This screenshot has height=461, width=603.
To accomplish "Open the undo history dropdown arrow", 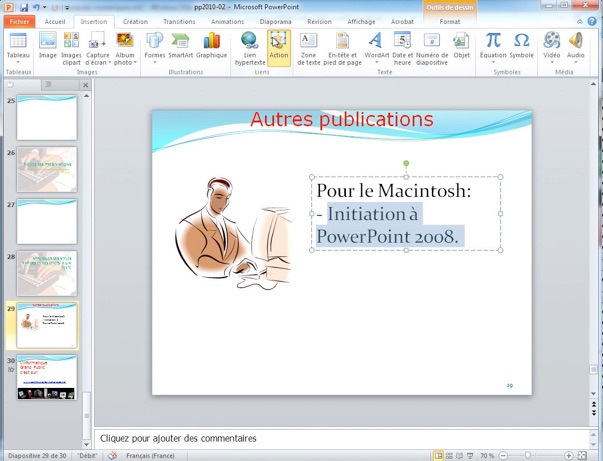I will [x=44, y=7].
